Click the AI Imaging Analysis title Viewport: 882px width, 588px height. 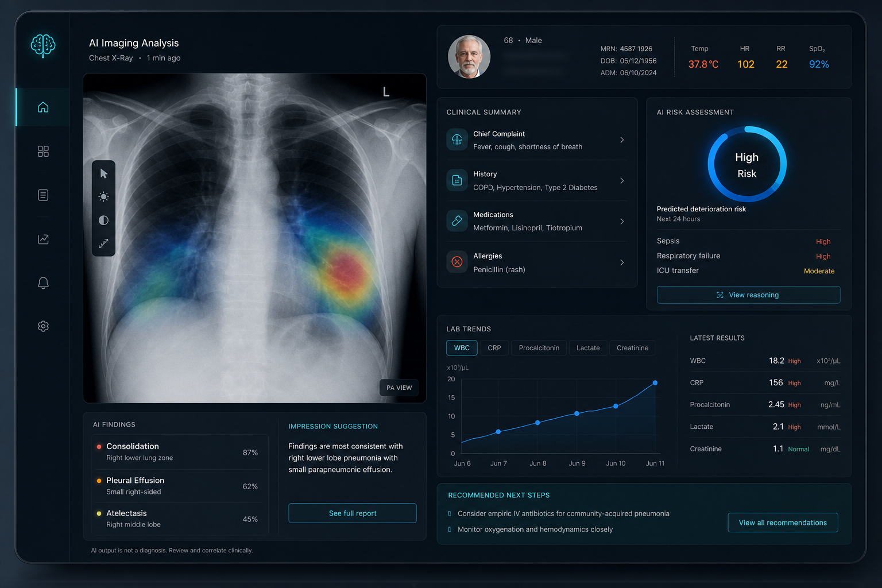134,43
